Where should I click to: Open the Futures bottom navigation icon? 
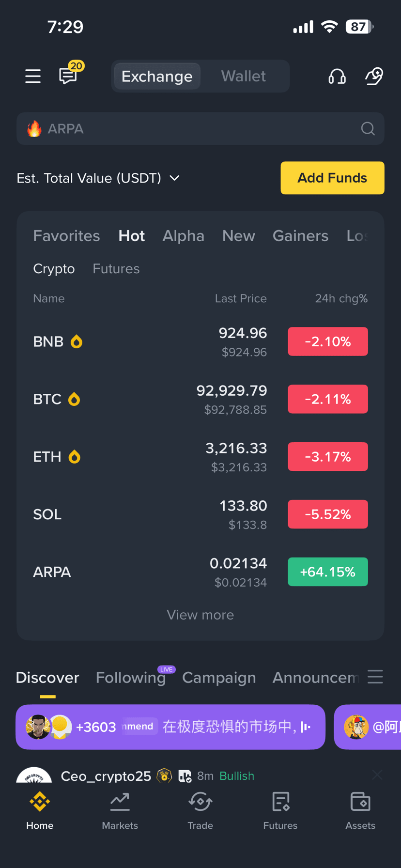point(280,811)
